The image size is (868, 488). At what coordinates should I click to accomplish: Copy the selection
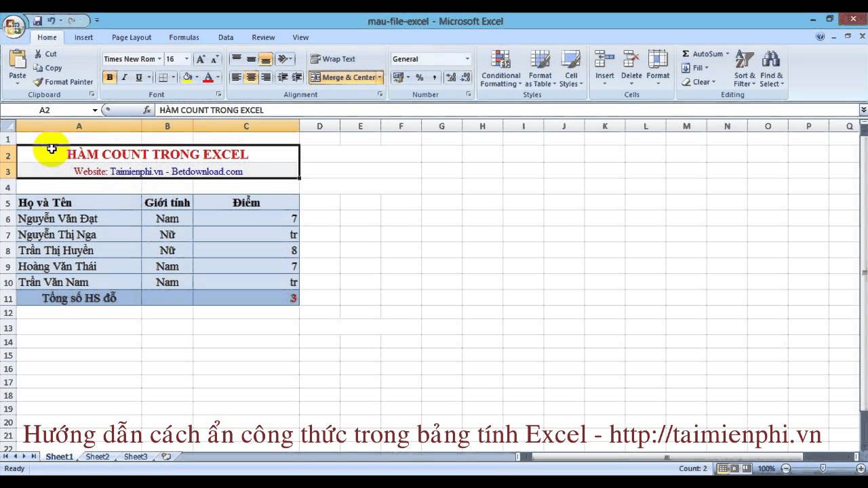47,68
